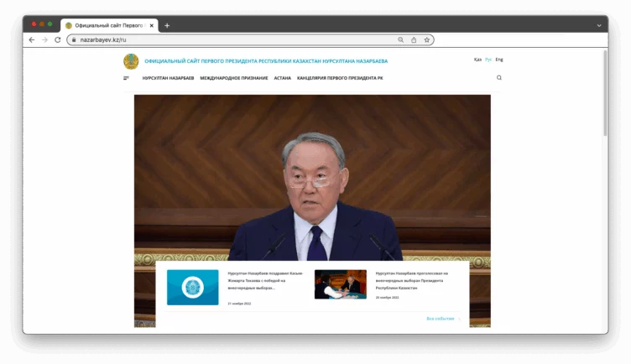
Task: Click the Kazakhstan emblem site logo
Action: (x=131, y=61)
